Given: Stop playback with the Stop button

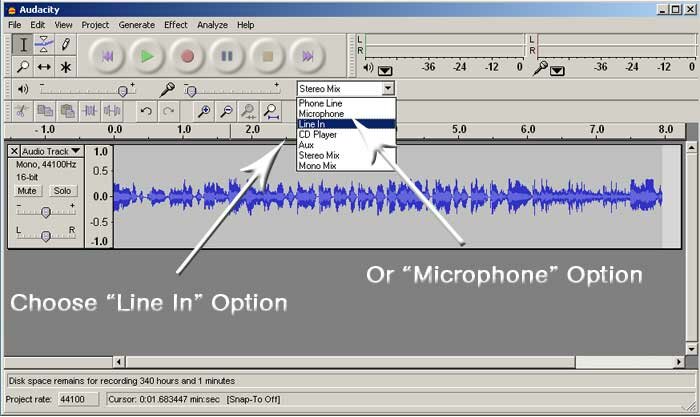Looking at the screenshot, I should [x=267, y=56].
